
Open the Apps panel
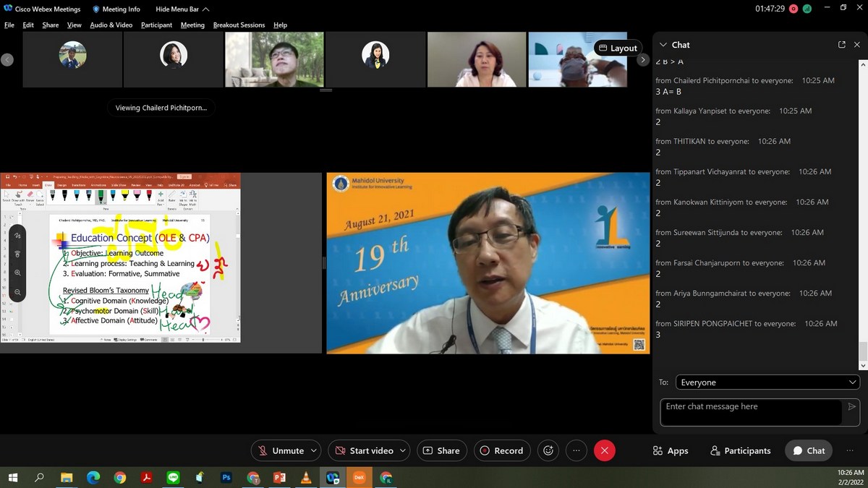(x=670, y=450)
